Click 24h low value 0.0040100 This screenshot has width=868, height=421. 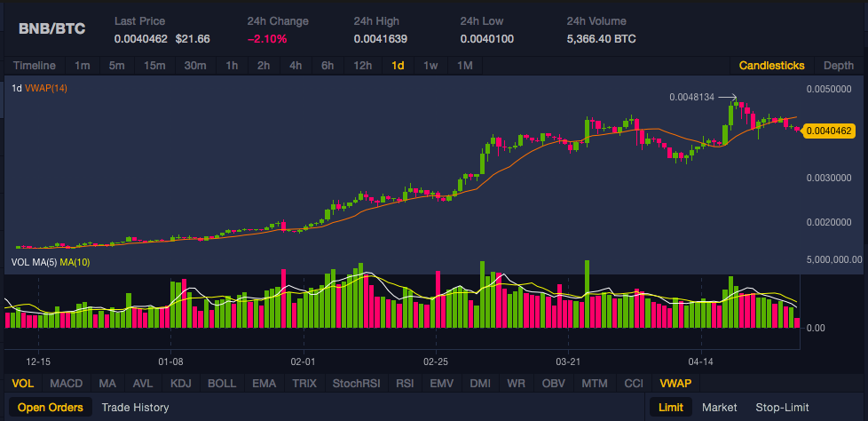[486, 39]
